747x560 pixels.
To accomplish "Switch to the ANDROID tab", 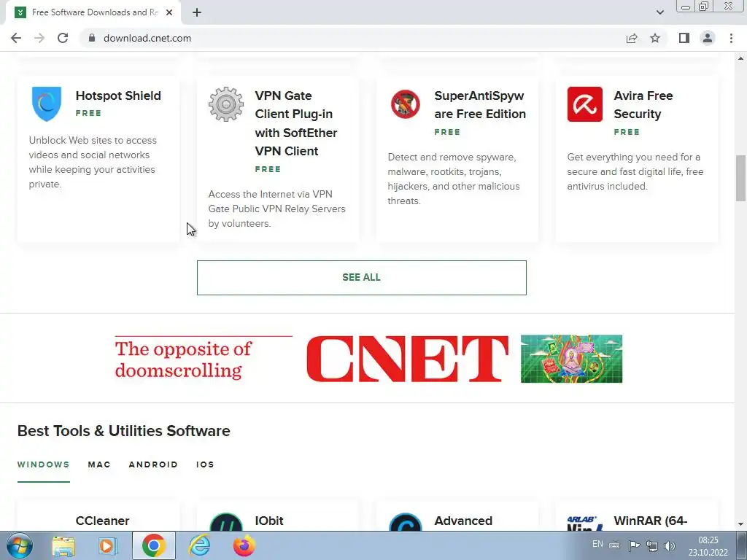I will pos(153,464).
